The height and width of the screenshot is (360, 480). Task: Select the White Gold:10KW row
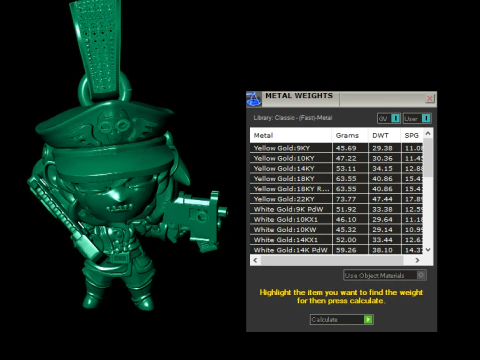(337, 230)
